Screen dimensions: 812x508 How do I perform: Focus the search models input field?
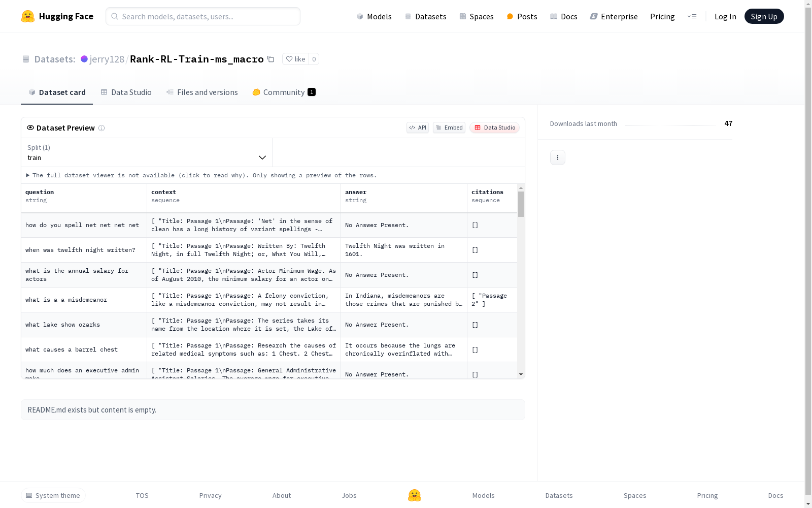pyautogui.click(x=203, y=16)
